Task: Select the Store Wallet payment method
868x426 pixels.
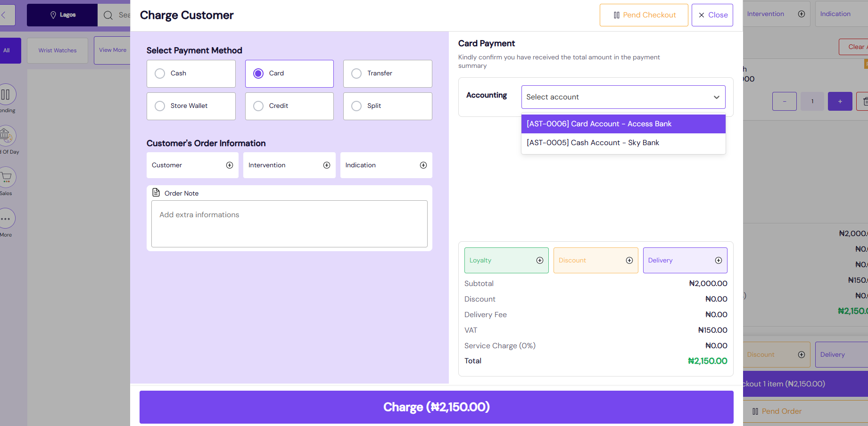Action: 191,106
